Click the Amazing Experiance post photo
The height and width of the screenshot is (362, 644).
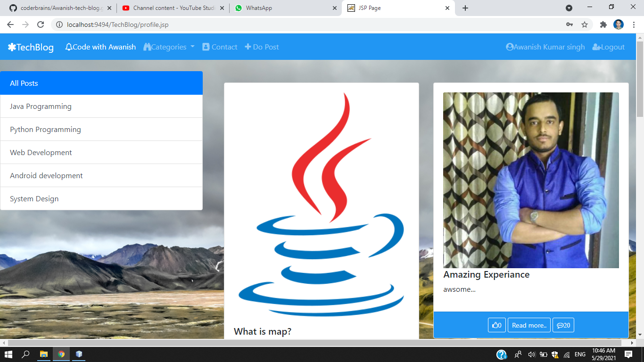(x=531, y=180)
